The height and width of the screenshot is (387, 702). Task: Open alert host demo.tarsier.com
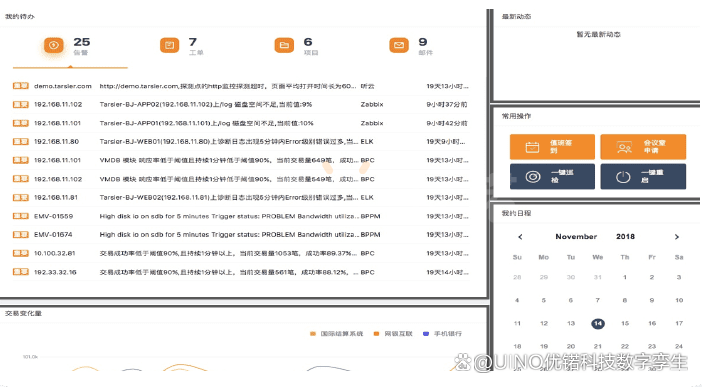(63, 86)
